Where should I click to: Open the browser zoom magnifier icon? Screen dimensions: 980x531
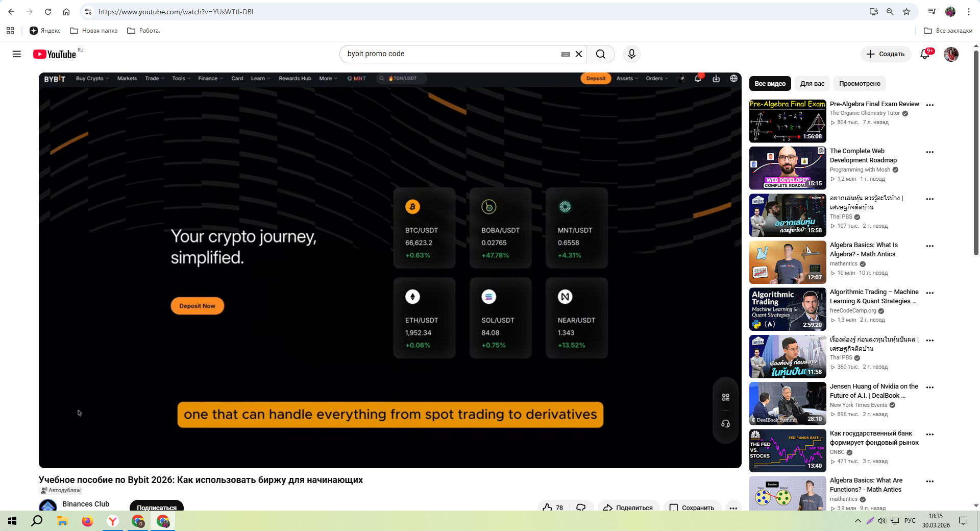coord(890,12)
